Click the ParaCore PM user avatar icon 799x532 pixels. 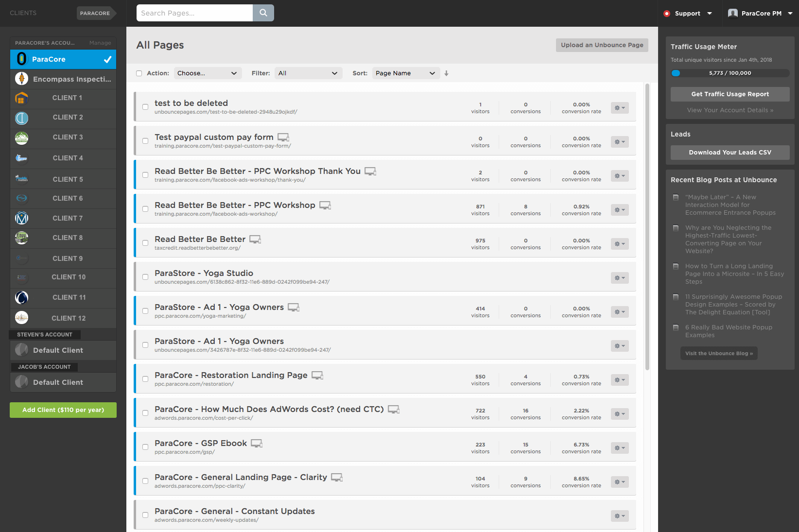[x=733, y=13]
